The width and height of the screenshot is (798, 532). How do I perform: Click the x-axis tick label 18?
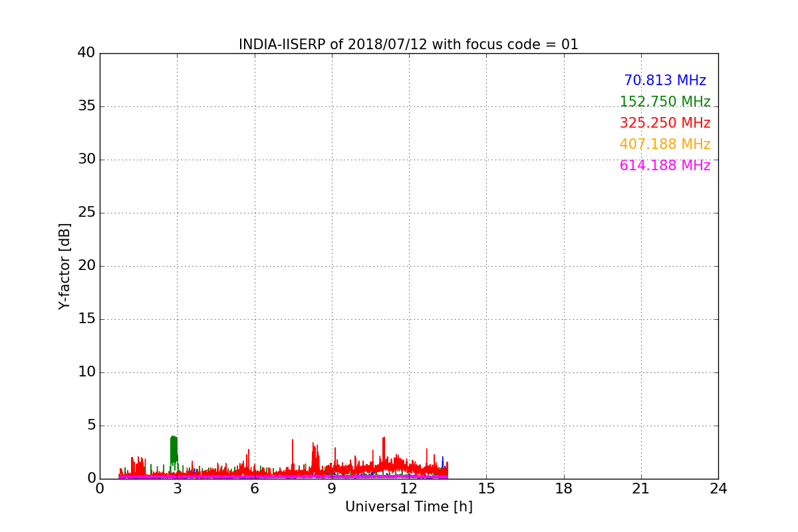click(x=564, y=489)
